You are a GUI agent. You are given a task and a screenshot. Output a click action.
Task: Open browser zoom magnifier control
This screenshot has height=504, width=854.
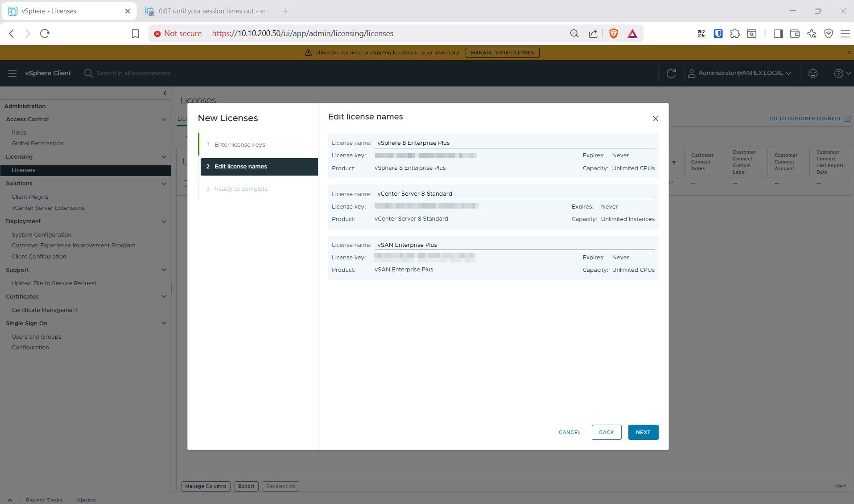click(574, 33)
